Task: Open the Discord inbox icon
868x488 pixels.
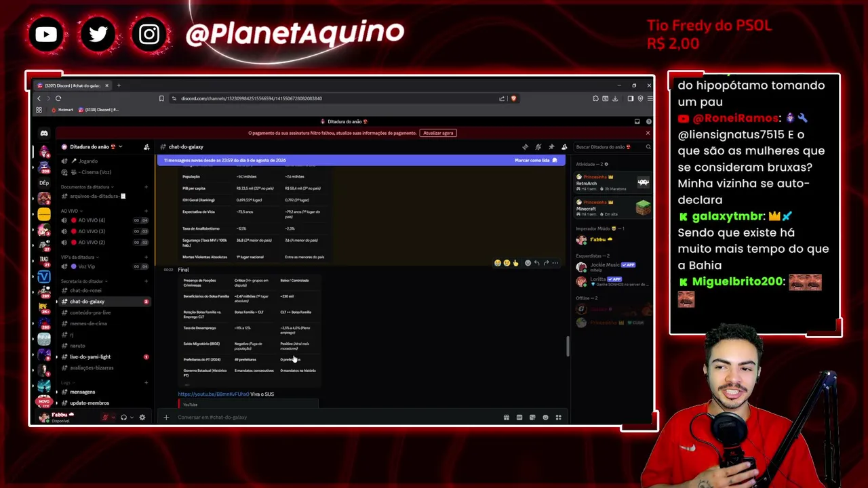Action: pyautogui.click(x=637, y=121)
